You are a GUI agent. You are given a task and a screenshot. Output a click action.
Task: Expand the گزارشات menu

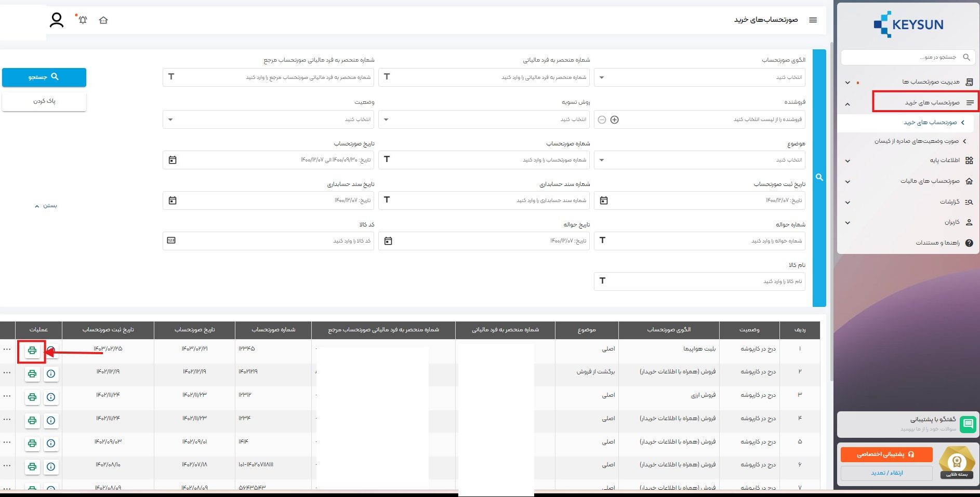click(x=908, y=202)
